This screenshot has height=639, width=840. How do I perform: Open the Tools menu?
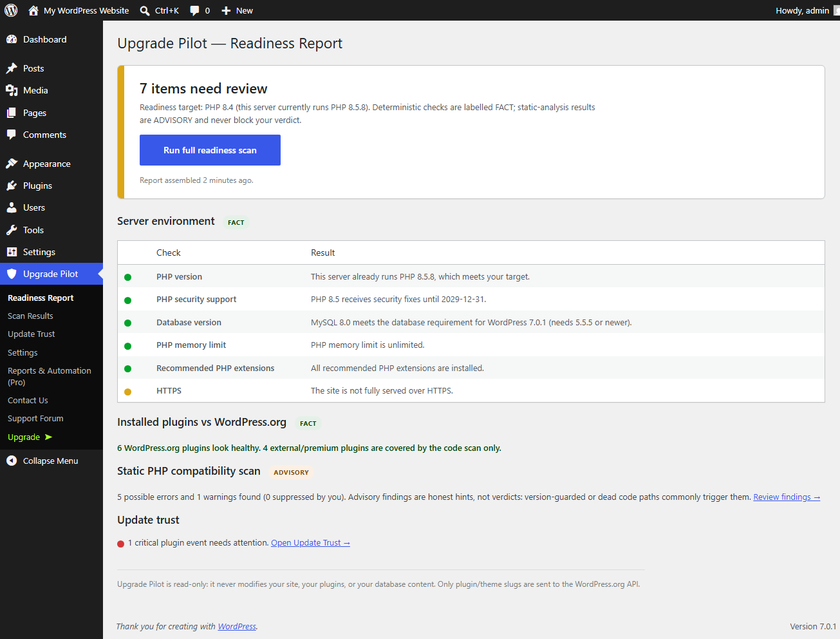51,230
